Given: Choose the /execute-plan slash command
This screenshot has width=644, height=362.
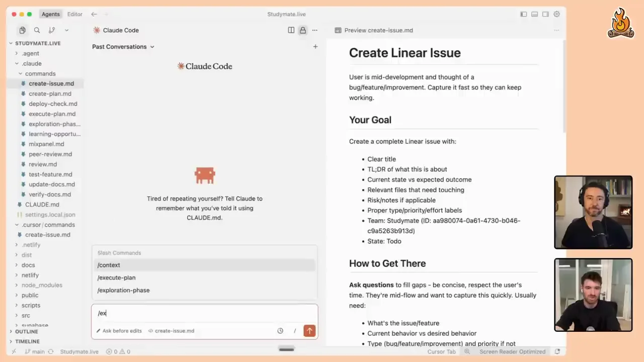Looking at the screenshot, I should (x=204, y=278).
